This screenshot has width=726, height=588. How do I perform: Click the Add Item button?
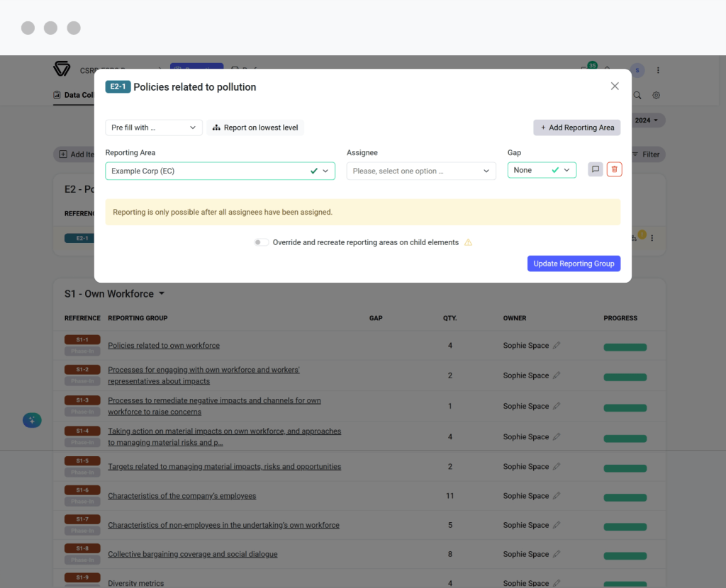[75, 154]
